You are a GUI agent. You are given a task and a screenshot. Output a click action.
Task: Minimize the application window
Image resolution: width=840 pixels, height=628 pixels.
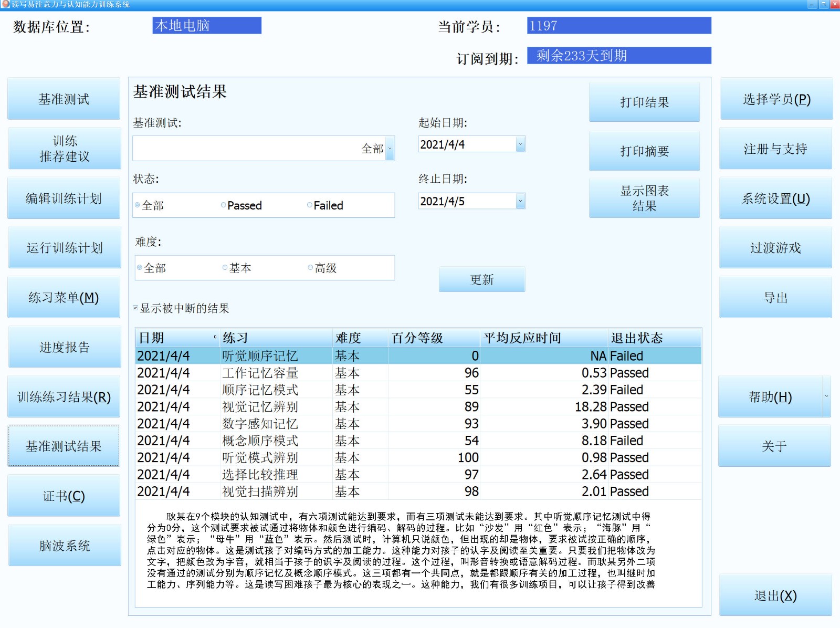(x=812, y=4)
